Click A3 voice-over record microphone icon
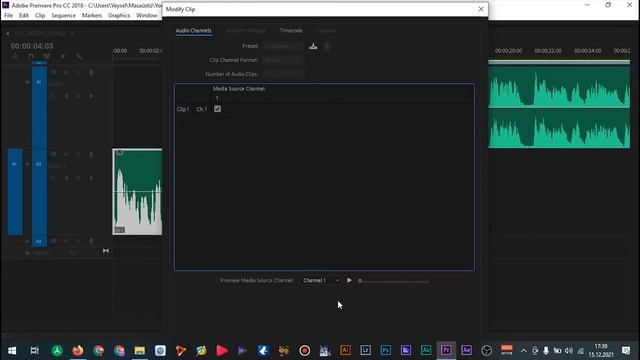Viewport: 640px width, 360px height. click(x=91, y=242)
